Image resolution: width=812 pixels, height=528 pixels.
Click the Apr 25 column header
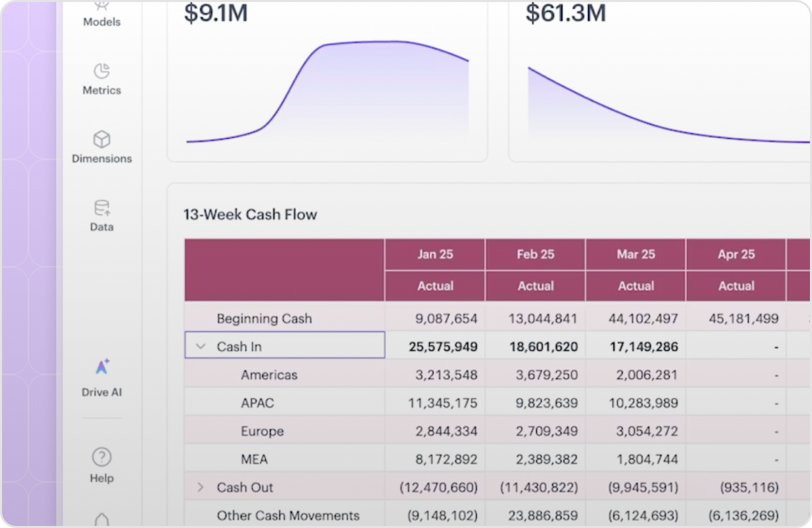tap(736, 255)
